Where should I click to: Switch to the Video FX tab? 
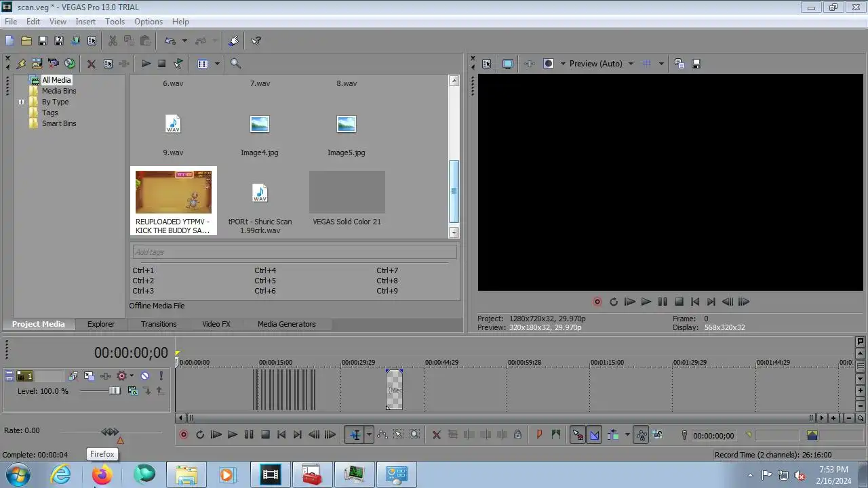pyautogui.click(x=216, y=324)
